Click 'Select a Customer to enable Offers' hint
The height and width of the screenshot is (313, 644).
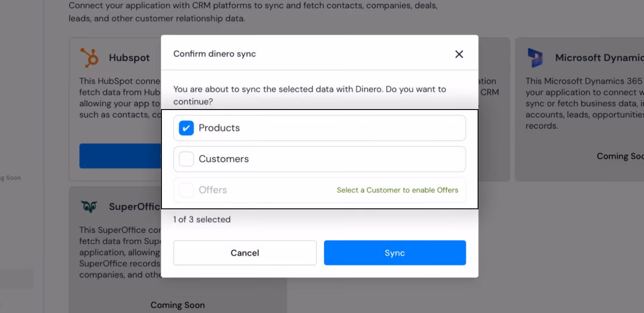(x=398, y=190)
